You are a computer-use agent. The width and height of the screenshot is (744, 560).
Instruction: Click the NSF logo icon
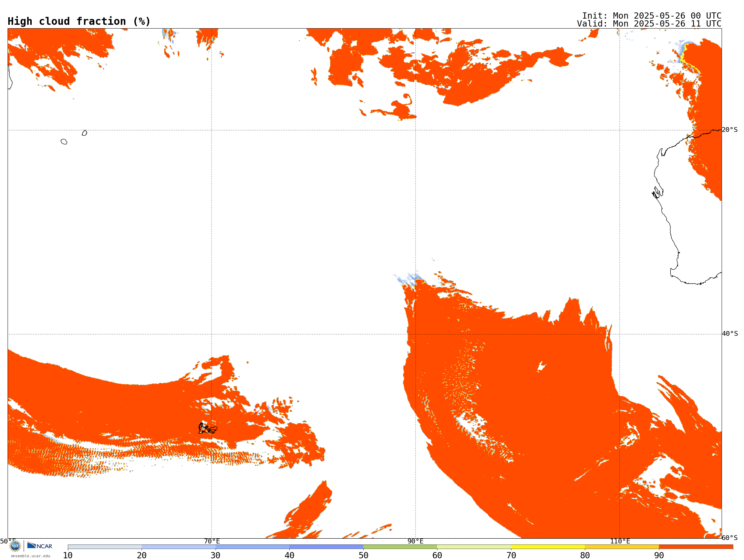pos(15,546)
